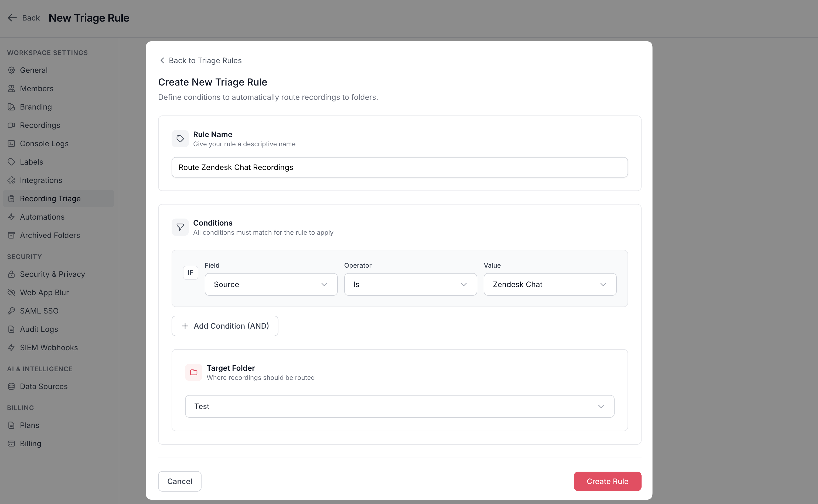Open Automations in the sidebar
This screenshot has width=818, height=504.
click(42, 217)
